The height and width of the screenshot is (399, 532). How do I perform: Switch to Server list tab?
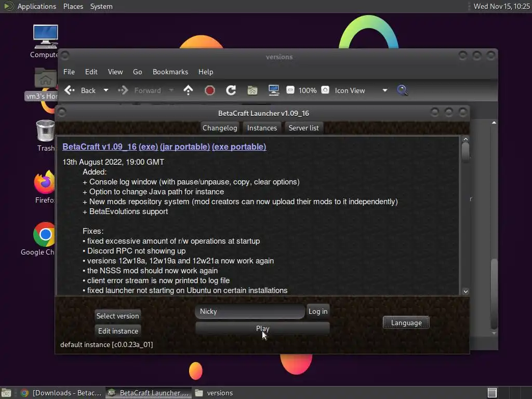pos(303,128)
